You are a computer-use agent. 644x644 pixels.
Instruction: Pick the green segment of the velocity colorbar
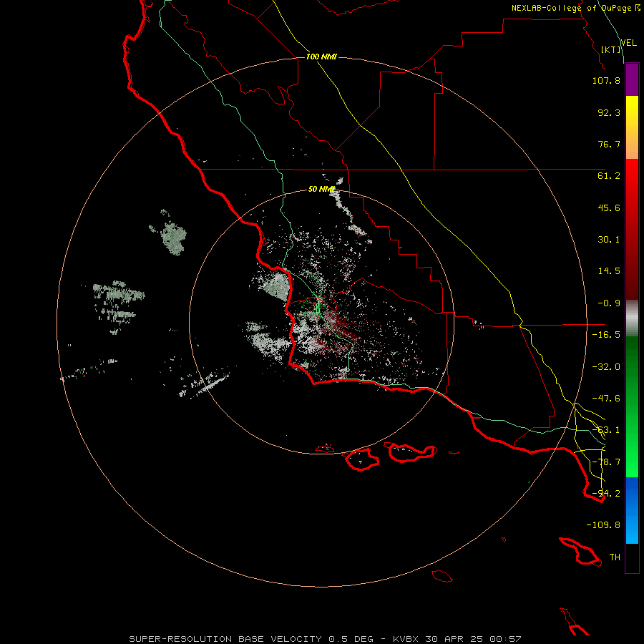click(632, 406)
